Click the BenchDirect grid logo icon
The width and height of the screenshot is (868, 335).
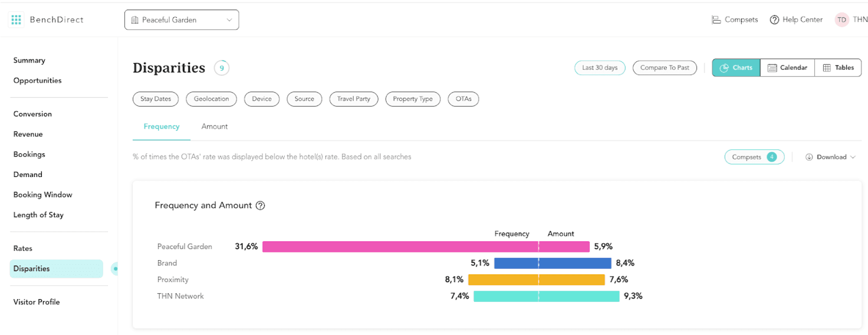click(x=17, y=20)
